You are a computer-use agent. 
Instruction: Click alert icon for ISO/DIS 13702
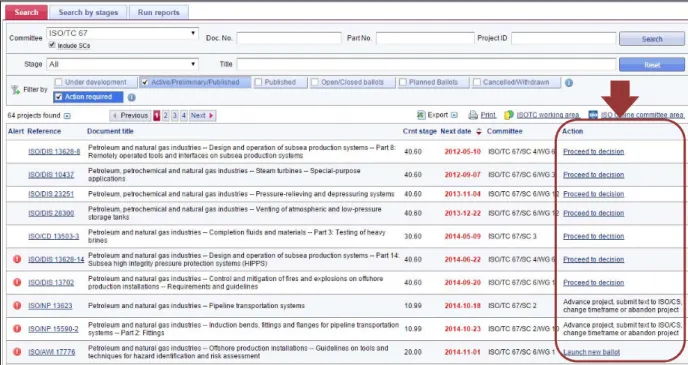[x=17, y=282]
